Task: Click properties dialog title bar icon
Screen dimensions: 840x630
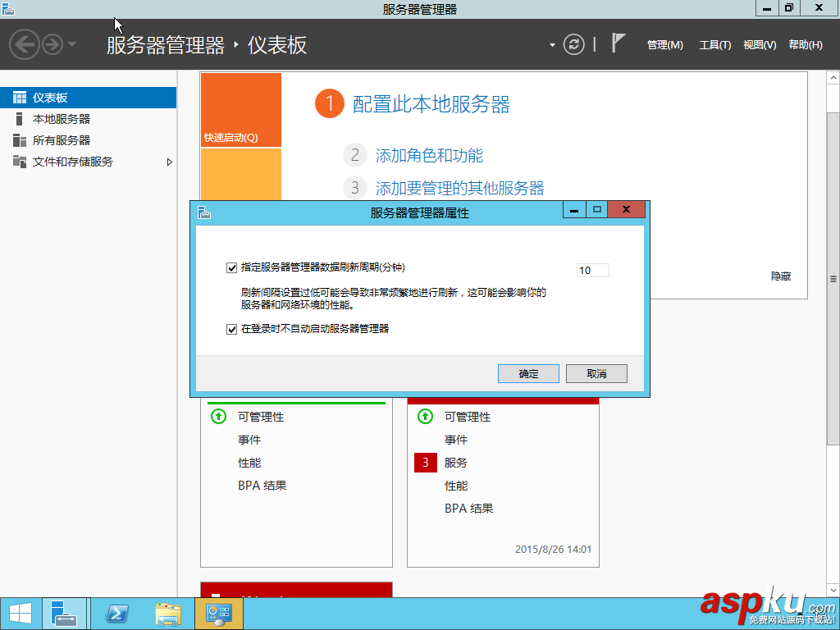Action: pos(204,212)
